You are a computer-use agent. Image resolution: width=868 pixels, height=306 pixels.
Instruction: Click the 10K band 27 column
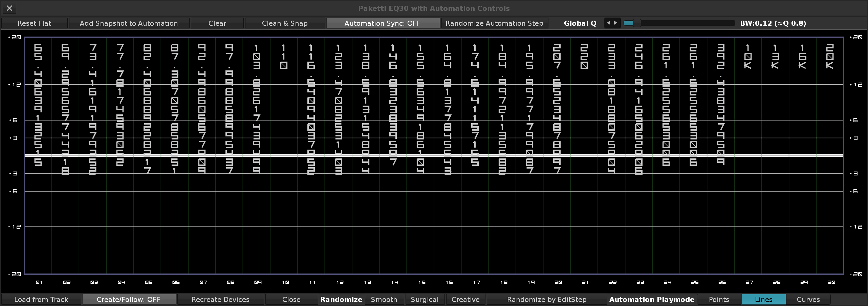(x=748, y=156)
